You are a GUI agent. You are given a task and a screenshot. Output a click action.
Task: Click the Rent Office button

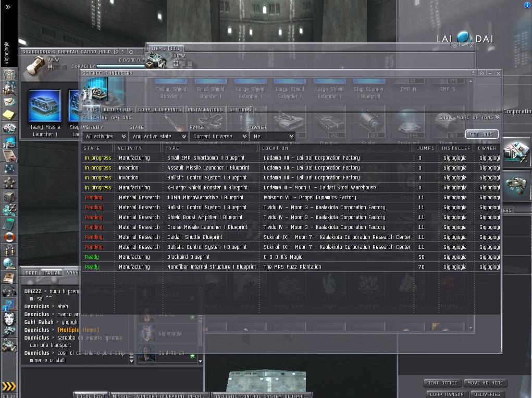pyautogui.click(x=442, y=383)
